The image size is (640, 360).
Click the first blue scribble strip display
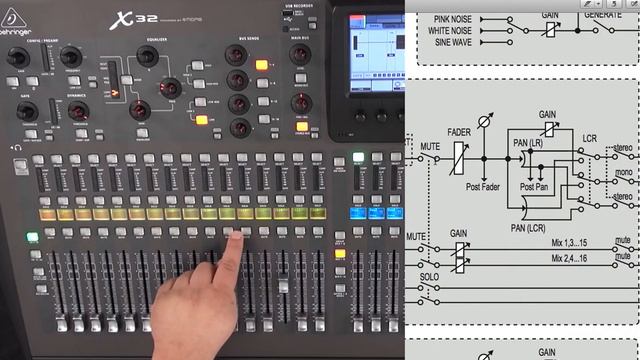358,213
